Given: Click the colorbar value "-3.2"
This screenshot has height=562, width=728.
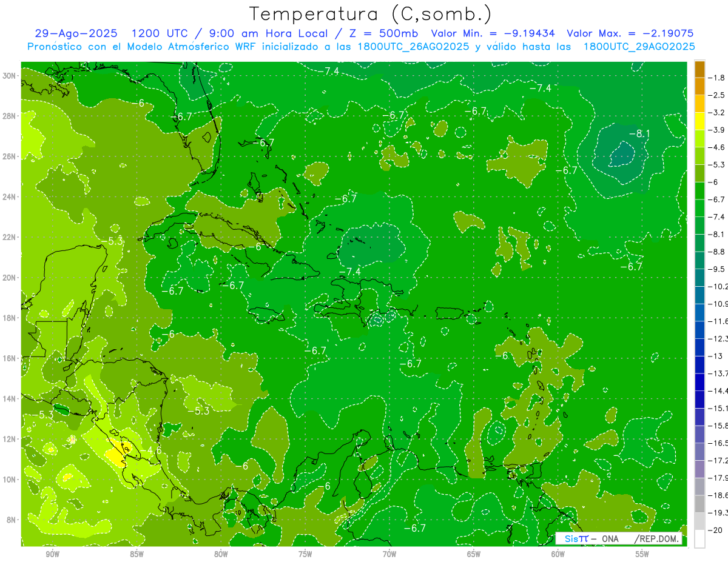Looking at the screenshot, I should pyautogui.click(x=717, y=113).
